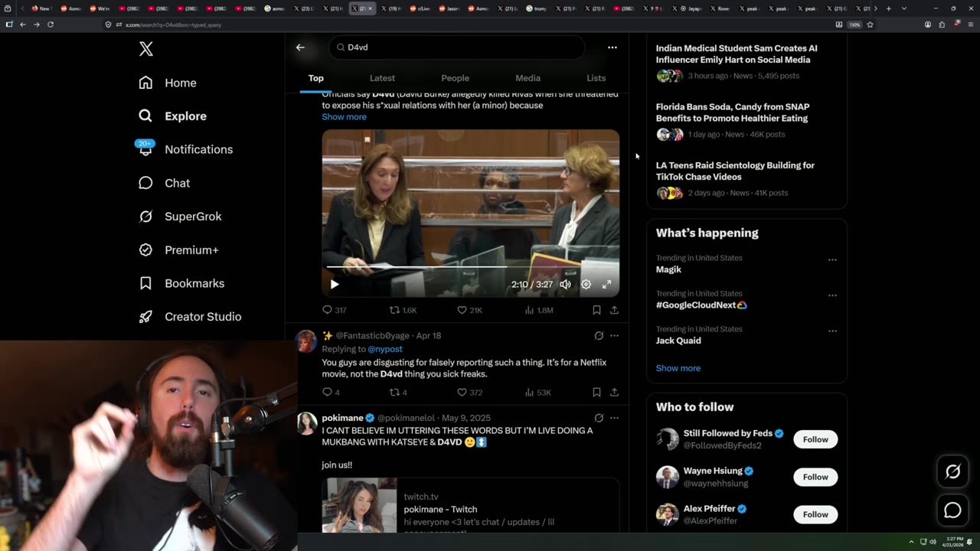Open Creator Studio from the sidebar

coord(190,317)
